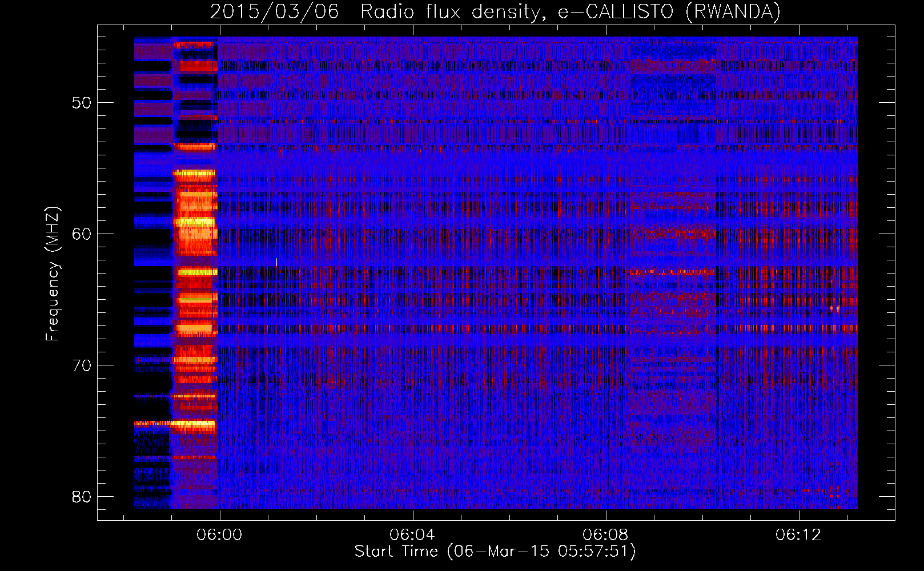The height and width of the screenshot is (571, 924).
Task: Click the 06:08 time tick label
Action: (x=605, y=535)
